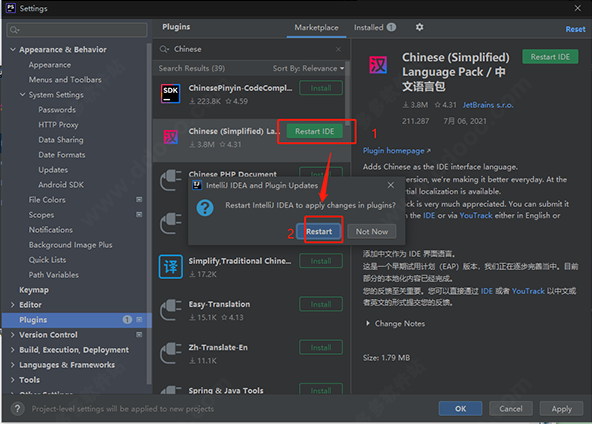This screenshot has height=424, width=592.
Task: Expand Build, Execution, Deployment section
Action: point(12,350)
